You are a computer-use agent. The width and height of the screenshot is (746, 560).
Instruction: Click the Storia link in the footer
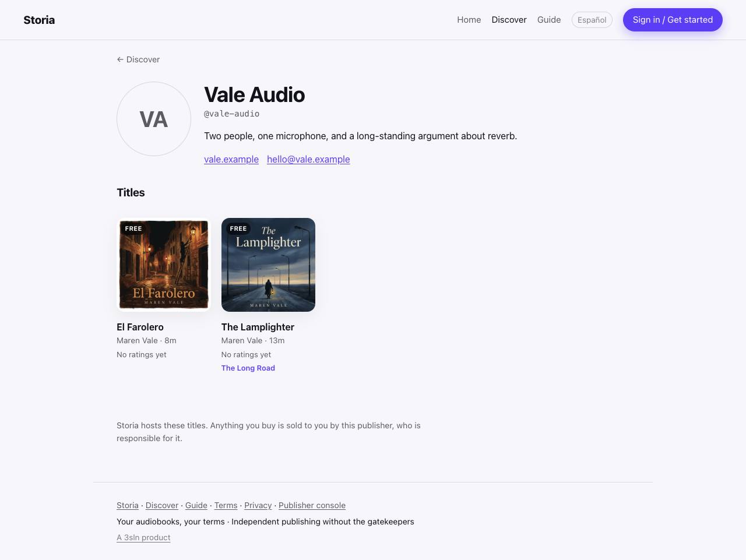tap(128, 505)
